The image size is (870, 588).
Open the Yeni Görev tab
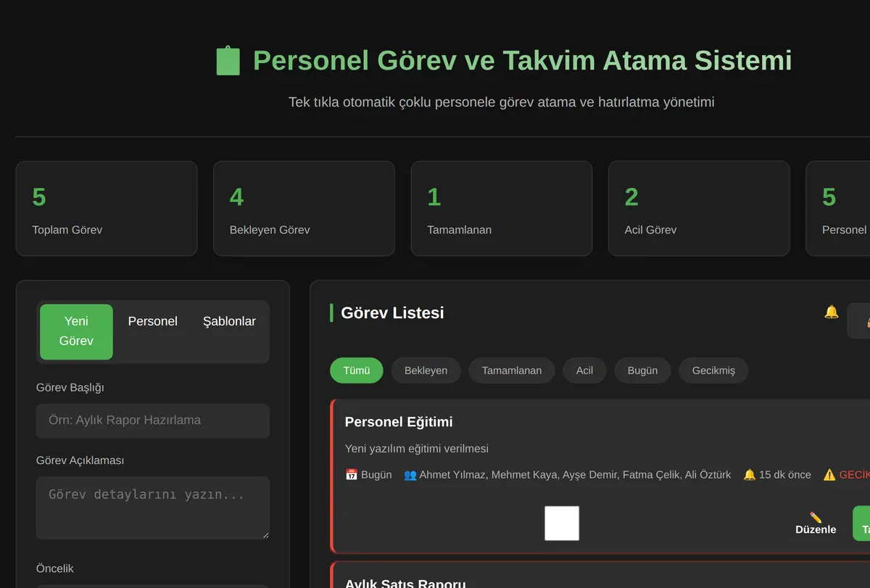tap(76, 331)
